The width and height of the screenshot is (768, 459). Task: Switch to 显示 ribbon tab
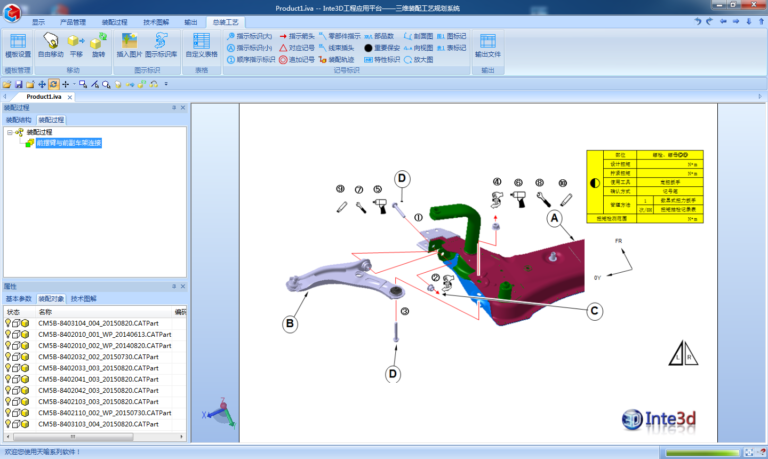point(38,22)
